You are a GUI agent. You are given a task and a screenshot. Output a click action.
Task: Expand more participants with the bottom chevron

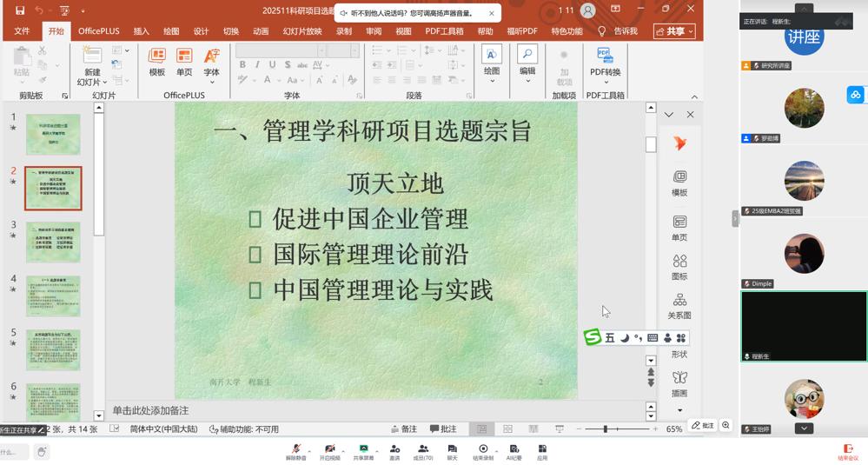[x=804, y=428]
